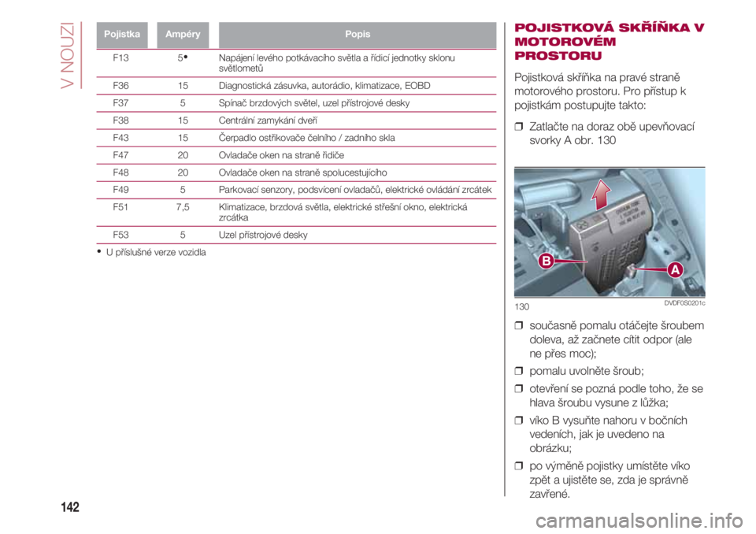Click the ampere value '5•' in row F13
The height and width of the screenshot is (534, 756).
coord(183,57)
